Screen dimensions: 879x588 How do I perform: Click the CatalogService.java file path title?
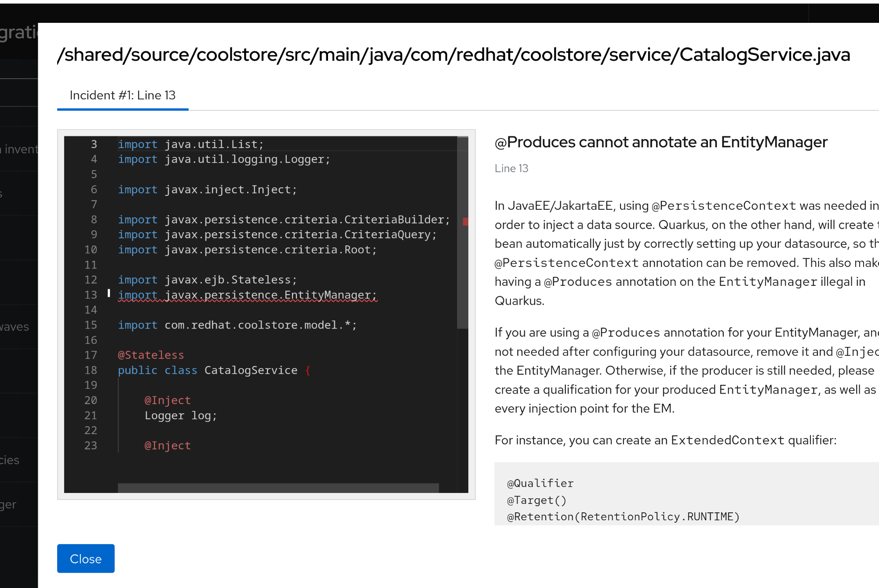point(453,55)
